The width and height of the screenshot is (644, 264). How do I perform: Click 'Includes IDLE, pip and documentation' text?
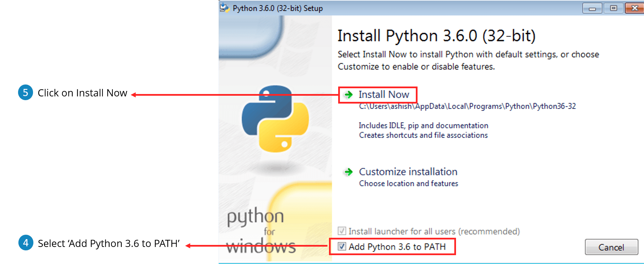tap(423, 126)
